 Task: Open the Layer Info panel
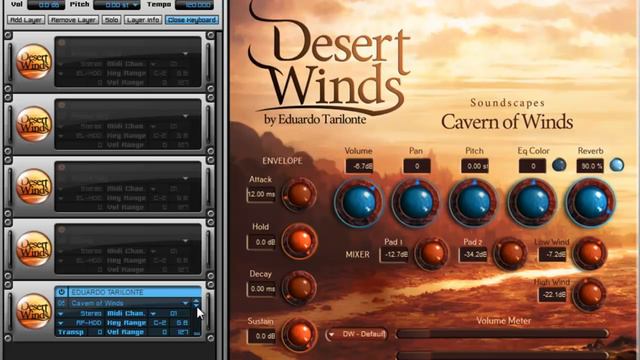[x=142, y=20]
